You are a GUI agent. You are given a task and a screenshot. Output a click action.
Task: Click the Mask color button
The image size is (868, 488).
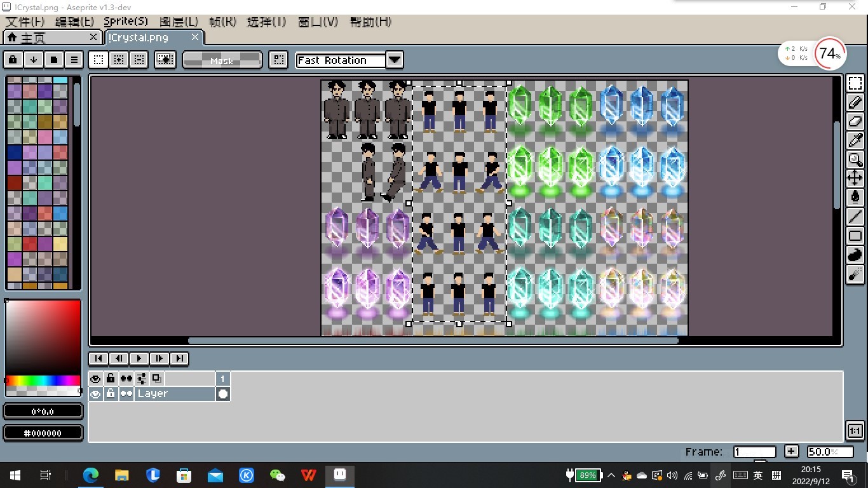coord(222,60)
